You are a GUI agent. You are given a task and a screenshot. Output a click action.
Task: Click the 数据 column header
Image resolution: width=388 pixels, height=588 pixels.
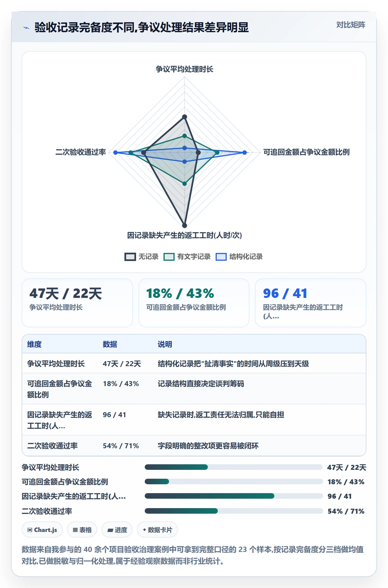(x=110, y=344)
